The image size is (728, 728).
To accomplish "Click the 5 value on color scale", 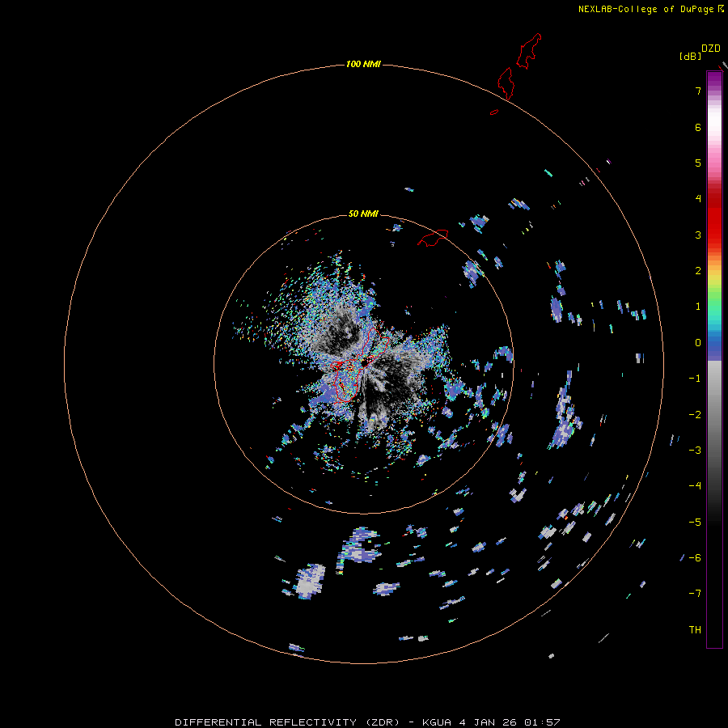I will [698, 163].
